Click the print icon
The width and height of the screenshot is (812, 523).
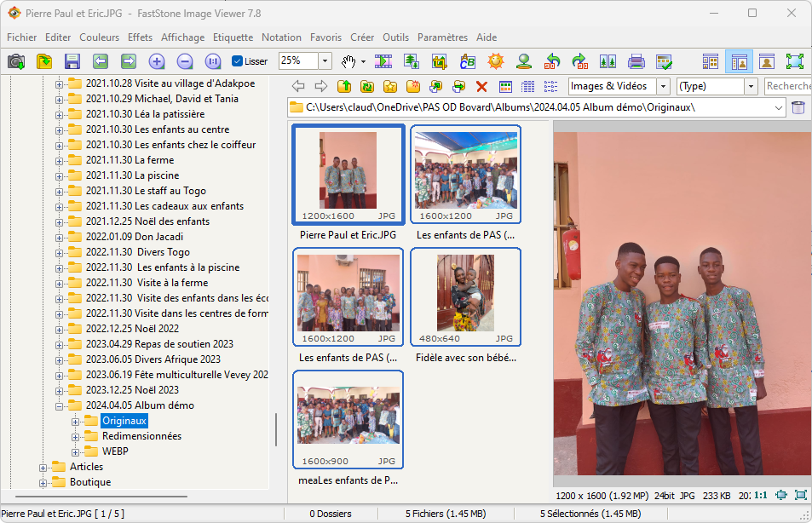click(636, 61)
